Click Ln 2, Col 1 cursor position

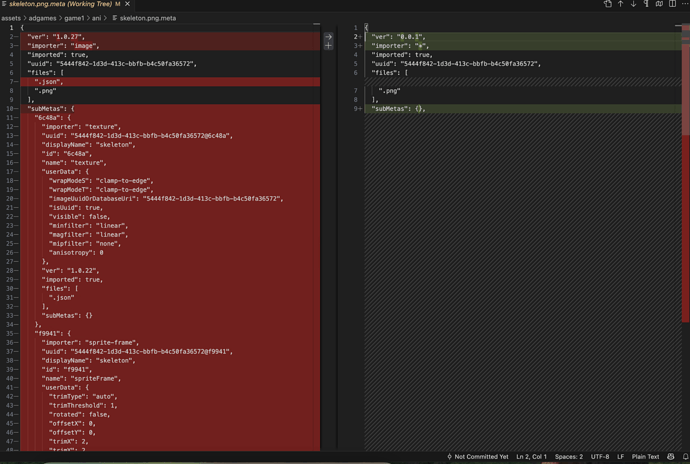click(531, 457)
